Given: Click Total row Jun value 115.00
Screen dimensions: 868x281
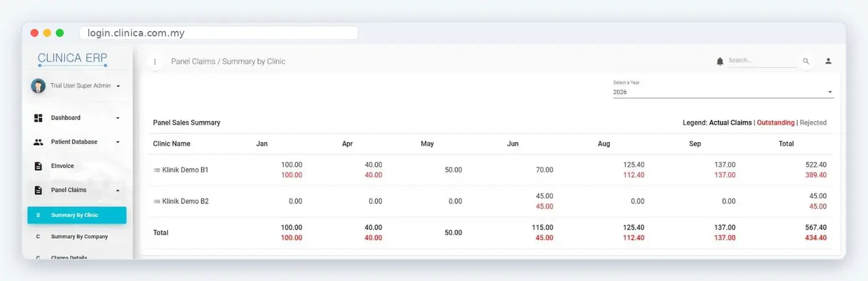Looking at the screenshot, I should coord(542,228).
